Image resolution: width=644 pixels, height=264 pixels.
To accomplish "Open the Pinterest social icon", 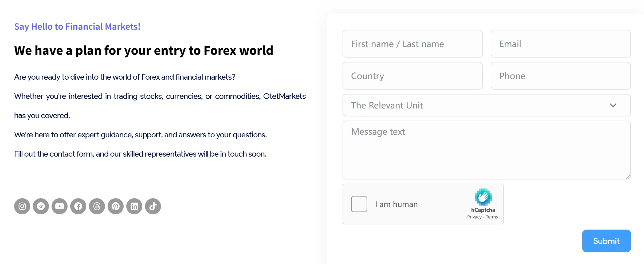I will (x=116, y=206).
